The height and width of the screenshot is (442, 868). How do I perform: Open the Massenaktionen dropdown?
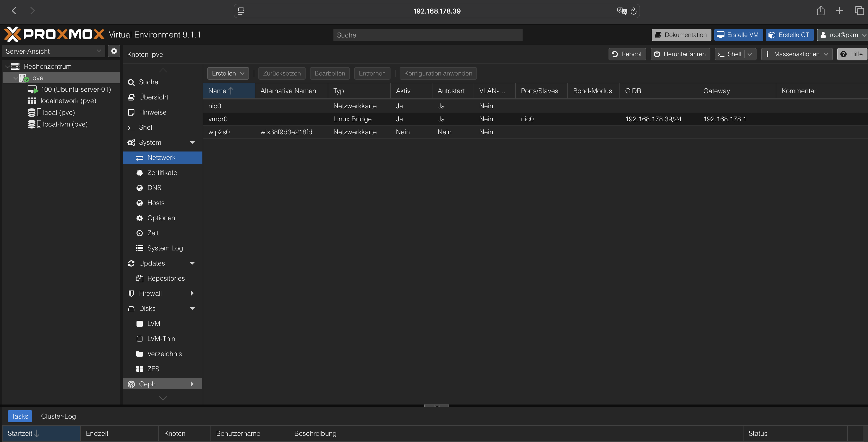tap(797, 54)
